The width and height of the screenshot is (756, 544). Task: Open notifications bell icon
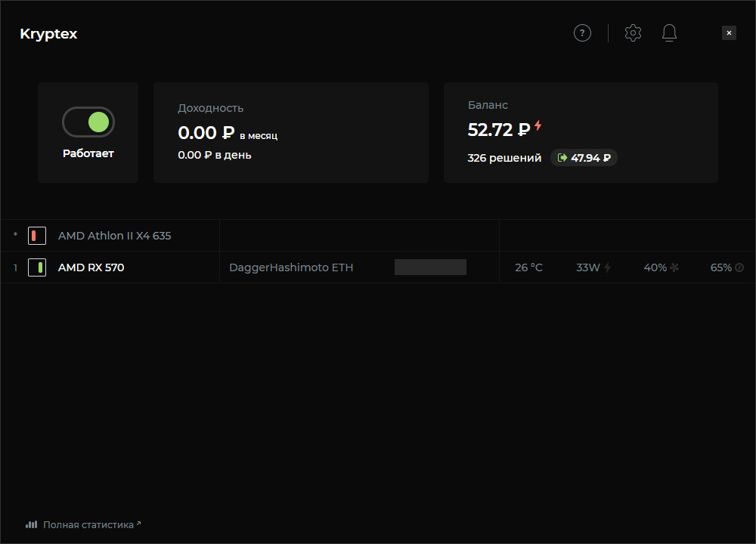669,33
